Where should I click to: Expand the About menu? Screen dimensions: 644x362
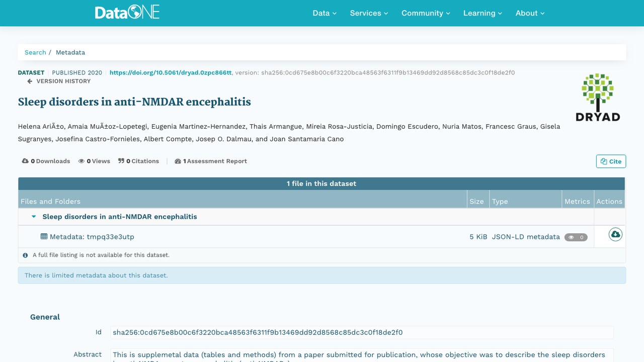[530, 13]
